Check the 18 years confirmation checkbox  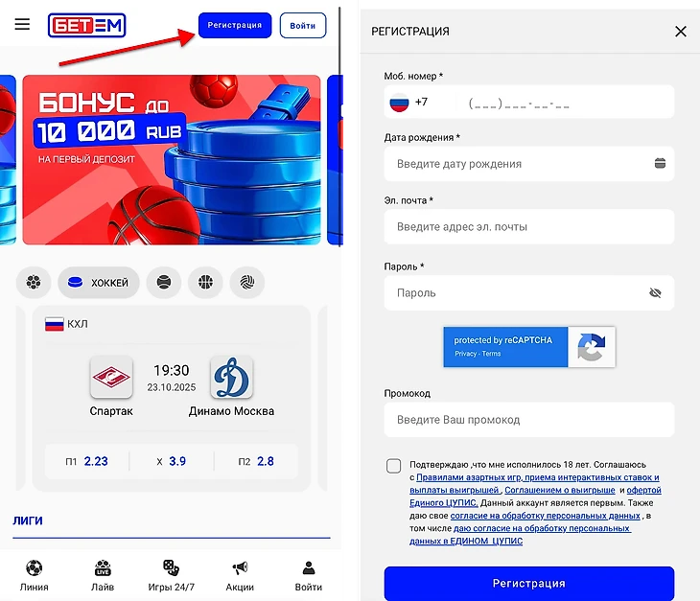tap(394, 466)
